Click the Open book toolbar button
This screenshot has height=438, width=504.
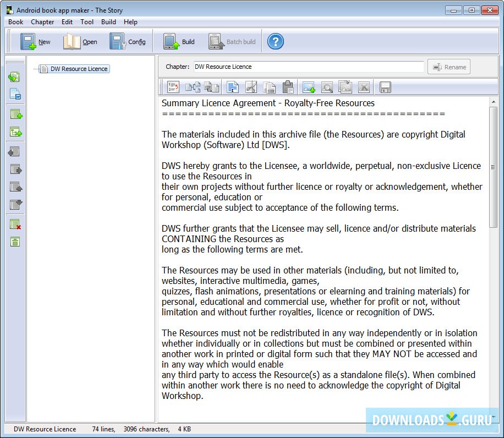click(80, 42)
